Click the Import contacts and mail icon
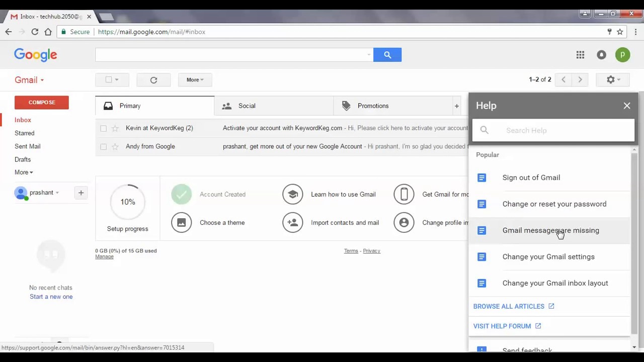 (x=293, y=223)
